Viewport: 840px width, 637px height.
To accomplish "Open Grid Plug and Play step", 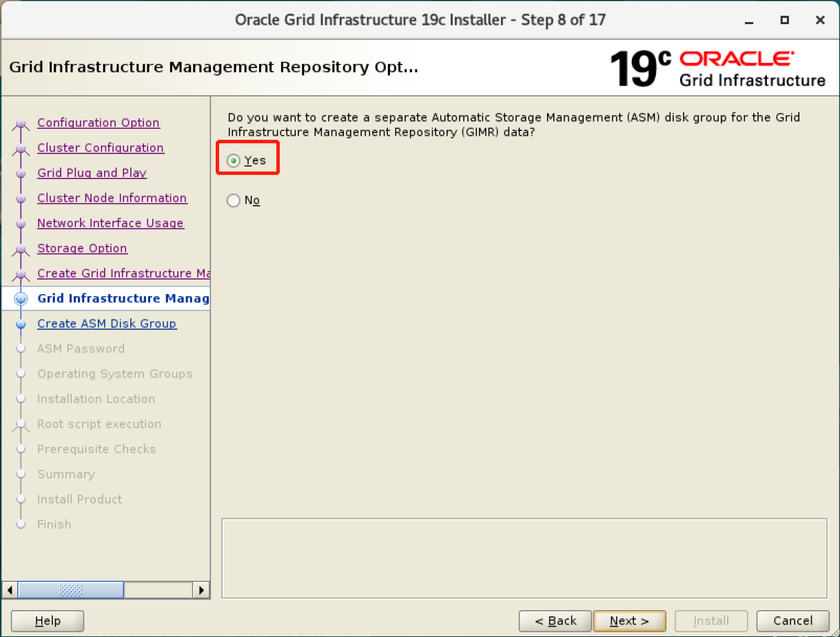I will click(92, 173).
